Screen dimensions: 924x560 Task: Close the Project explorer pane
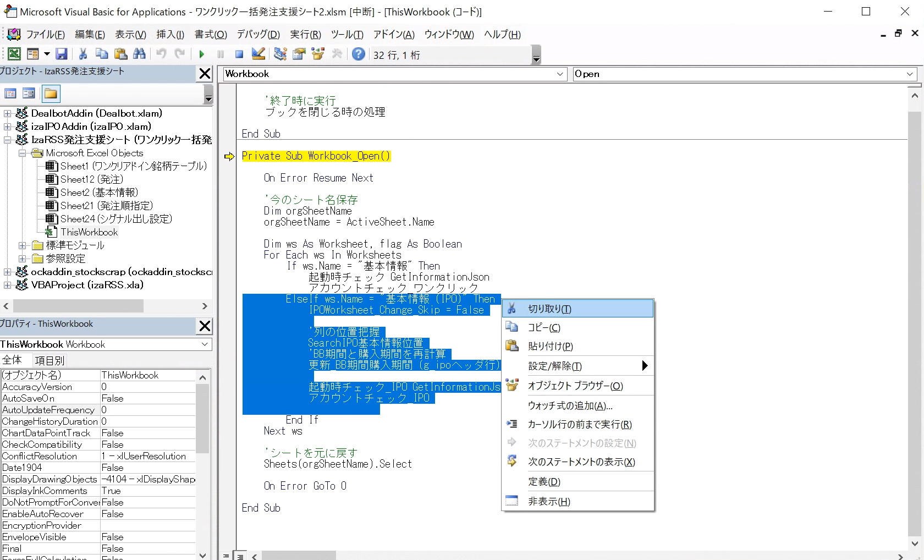pos(205,74)
